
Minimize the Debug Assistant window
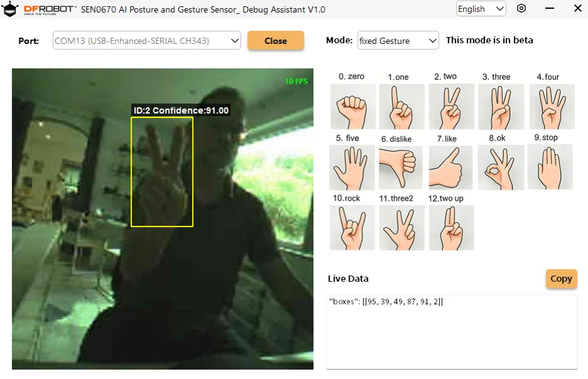(x=549, y=9)
